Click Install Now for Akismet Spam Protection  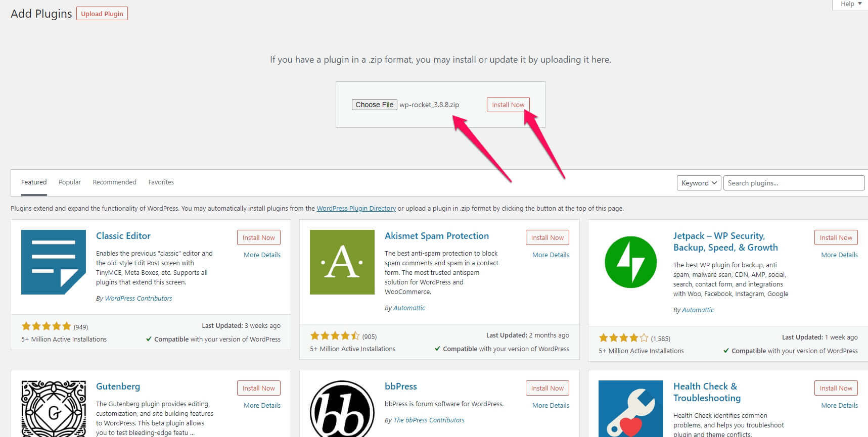tap(547, 237)
